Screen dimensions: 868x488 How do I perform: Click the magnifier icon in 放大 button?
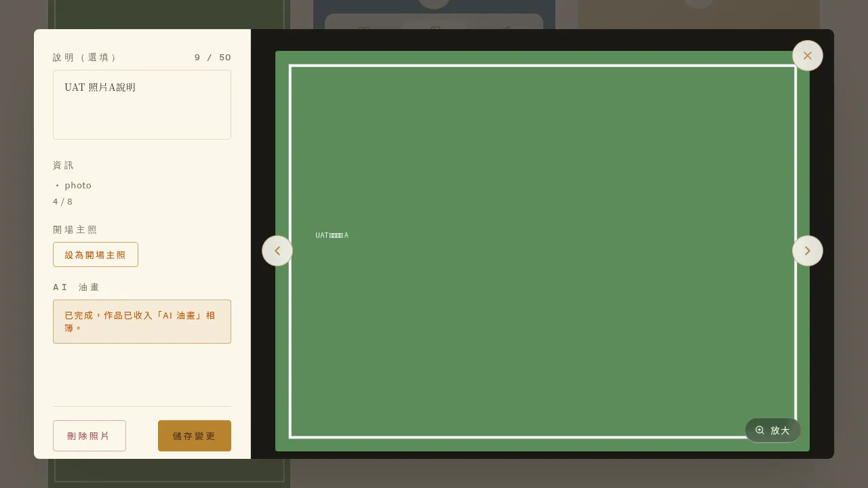[x=759, y=430]
